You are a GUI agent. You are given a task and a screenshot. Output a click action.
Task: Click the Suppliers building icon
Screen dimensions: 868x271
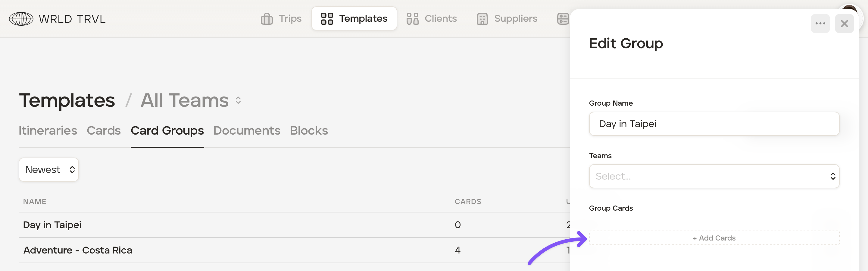(x=482, y=19)
